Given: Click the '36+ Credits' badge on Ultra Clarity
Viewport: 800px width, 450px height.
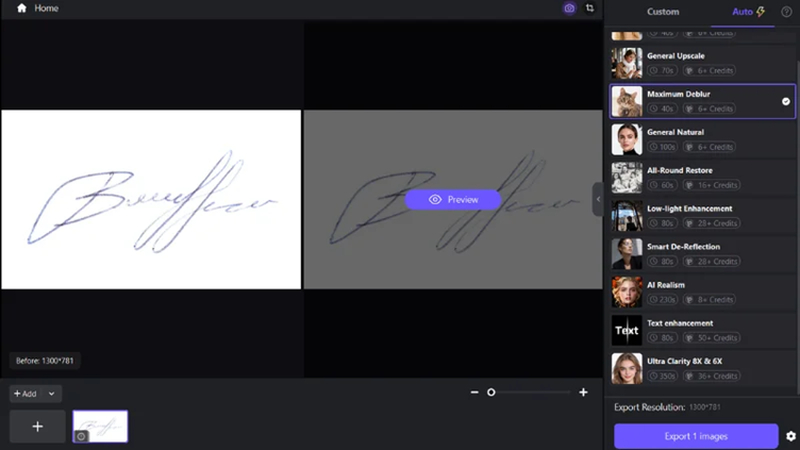Looking at the screenshot, I should tap(712, 376).
